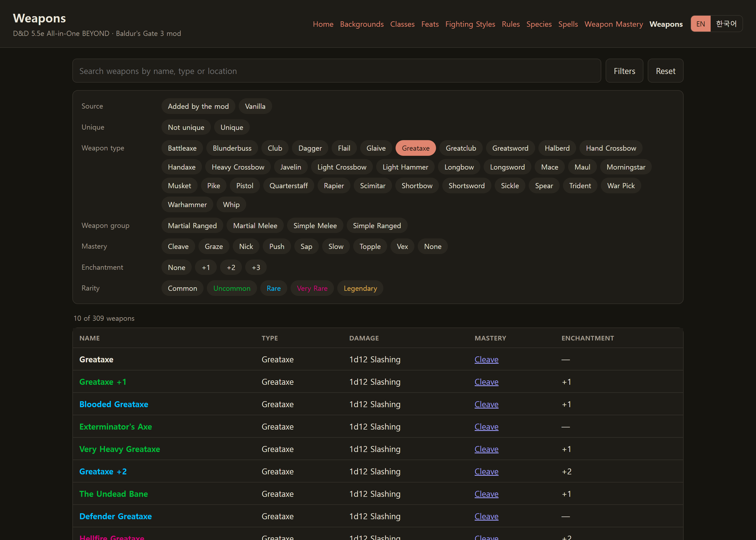Image resolution: width=756 pixels, height=540 pixels.
Task: Enable the Not unique filter chip
Action: coord(186,127)
